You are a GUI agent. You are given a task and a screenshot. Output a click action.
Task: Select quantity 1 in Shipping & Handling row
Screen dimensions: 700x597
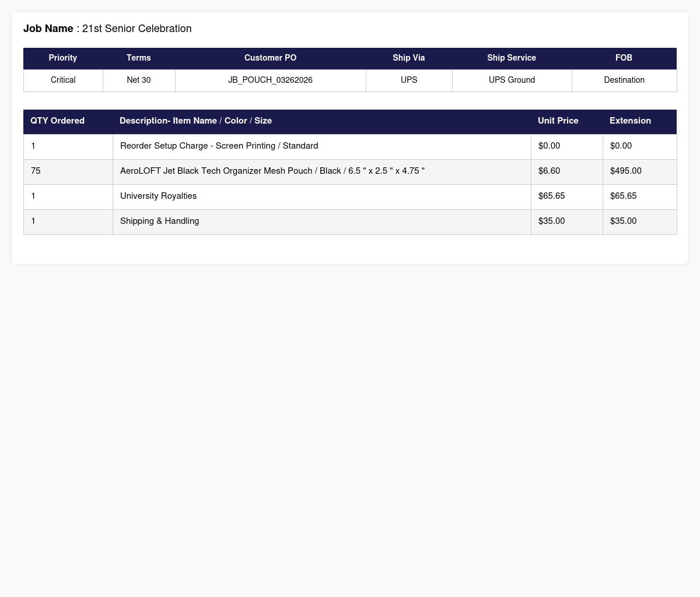tap(68, 222)
